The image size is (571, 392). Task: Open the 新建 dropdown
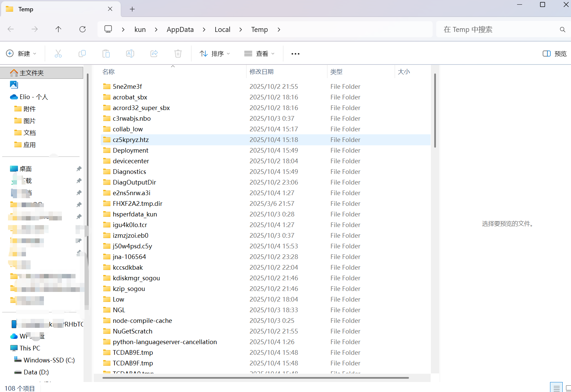click(x=21, y=54)
